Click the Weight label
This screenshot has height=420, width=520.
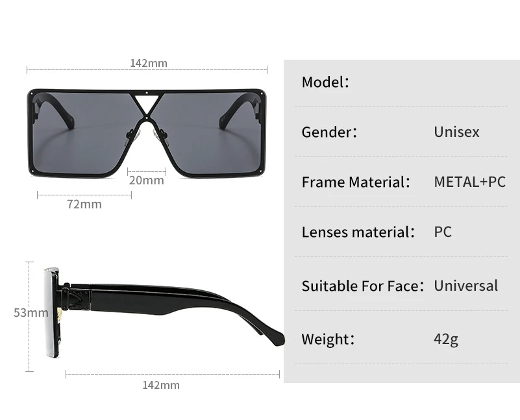[x=328, y=339]
